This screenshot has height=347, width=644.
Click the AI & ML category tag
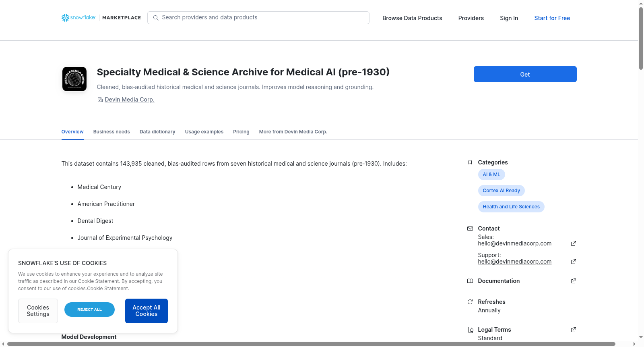click(x=491, y=175)
